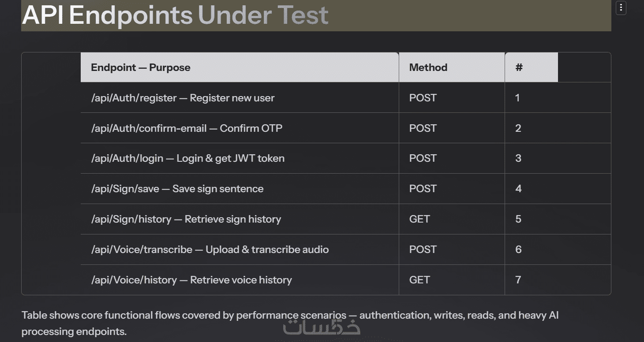
Task: Select the /api/Sign/history endpoint cell
Action: click(240, 219)
